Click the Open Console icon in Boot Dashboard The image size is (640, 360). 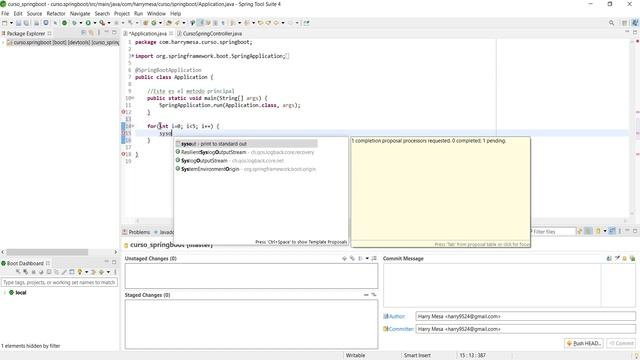[49, 272]
